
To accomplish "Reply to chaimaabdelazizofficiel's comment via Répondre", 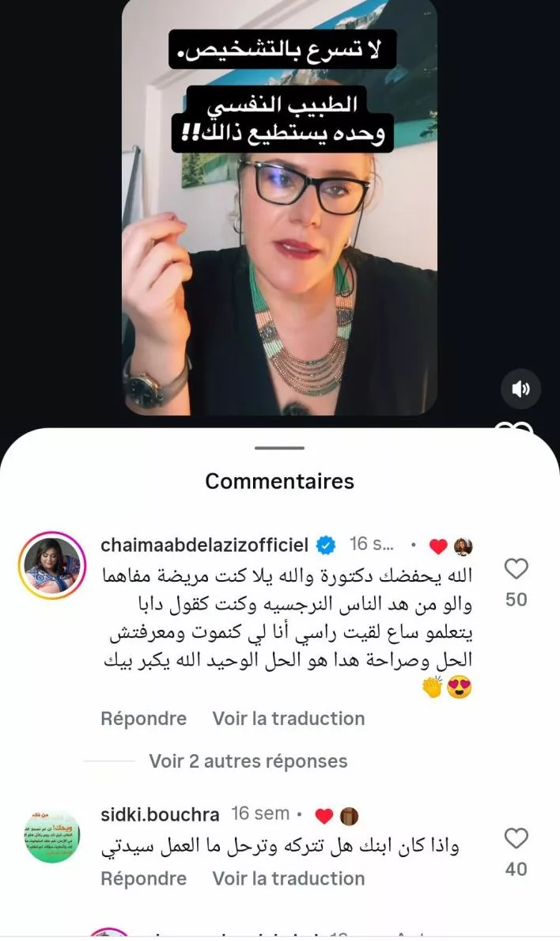I will coord(143,719).
